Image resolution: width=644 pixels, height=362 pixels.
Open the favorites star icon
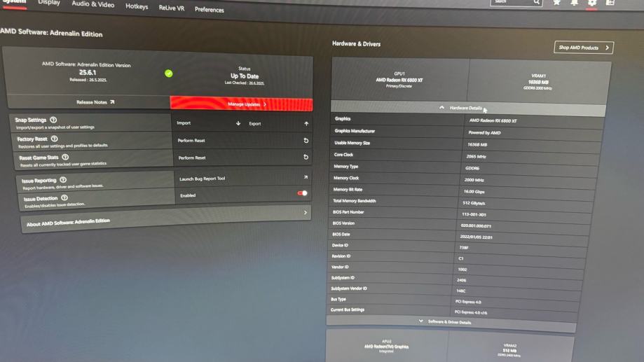[556, 3]
